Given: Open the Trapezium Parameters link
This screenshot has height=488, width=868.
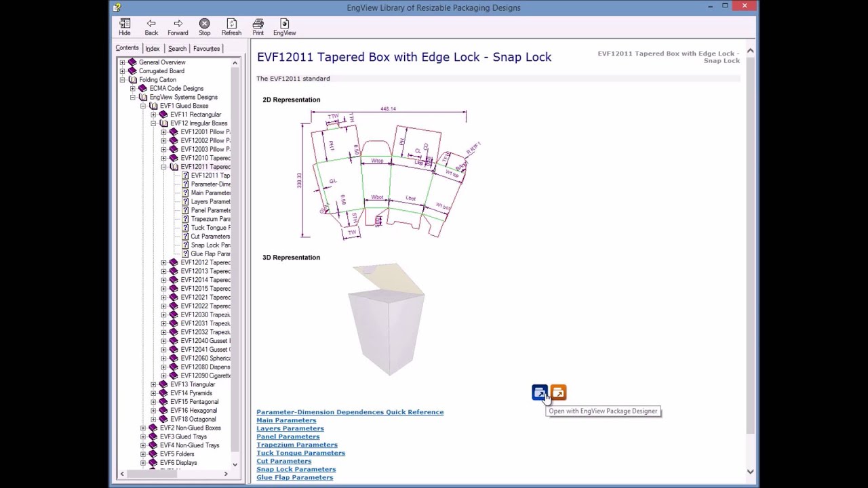Looking at the screenshot, I should [x=297, y=445].
